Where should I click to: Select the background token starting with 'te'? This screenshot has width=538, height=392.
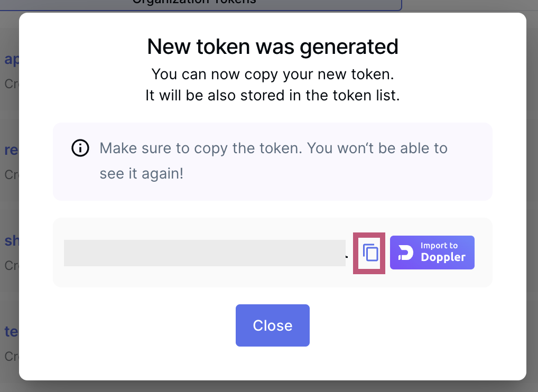pyautogui.click(x=11, y=332)
